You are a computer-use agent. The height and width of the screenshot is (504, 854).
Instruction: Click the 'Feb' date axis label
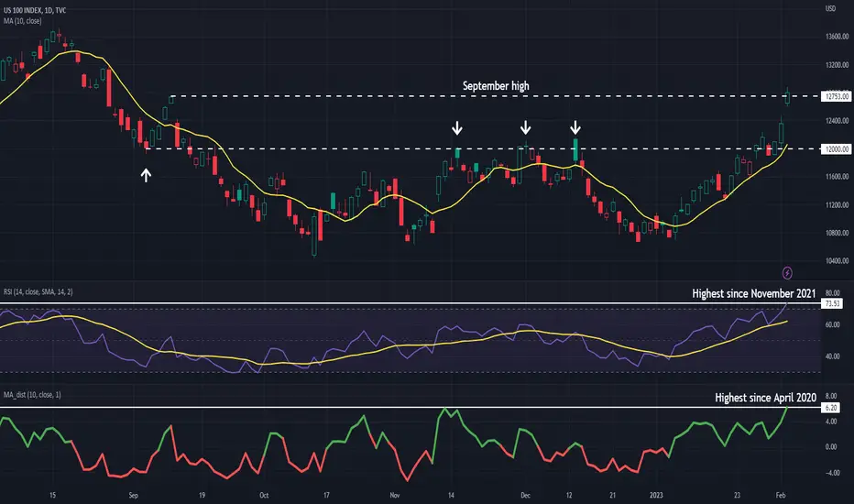781,495
